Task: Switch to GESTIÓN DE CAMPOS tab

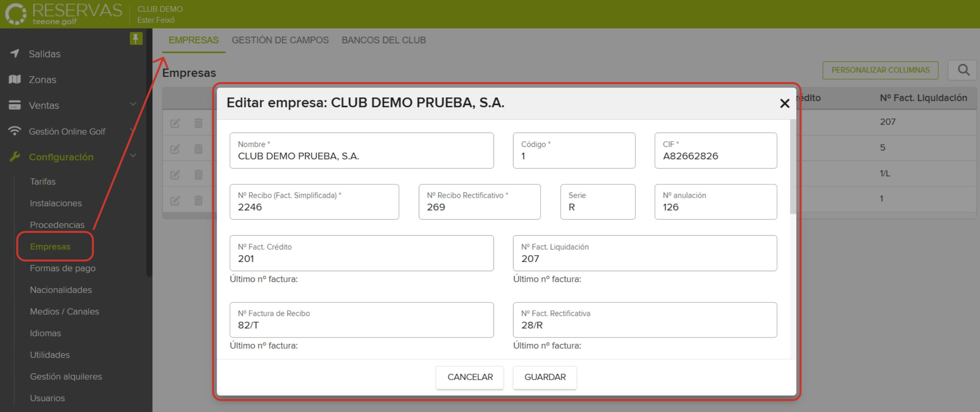Action: point(280,40)
